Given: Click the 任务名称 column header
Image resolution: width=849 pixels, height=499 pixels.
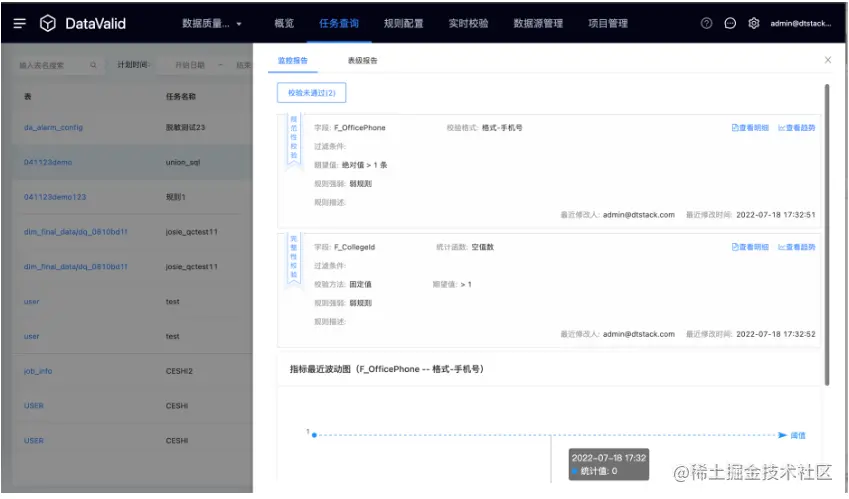Looking at the screenshot, I should pyautogui.click(x=180, y=96).
